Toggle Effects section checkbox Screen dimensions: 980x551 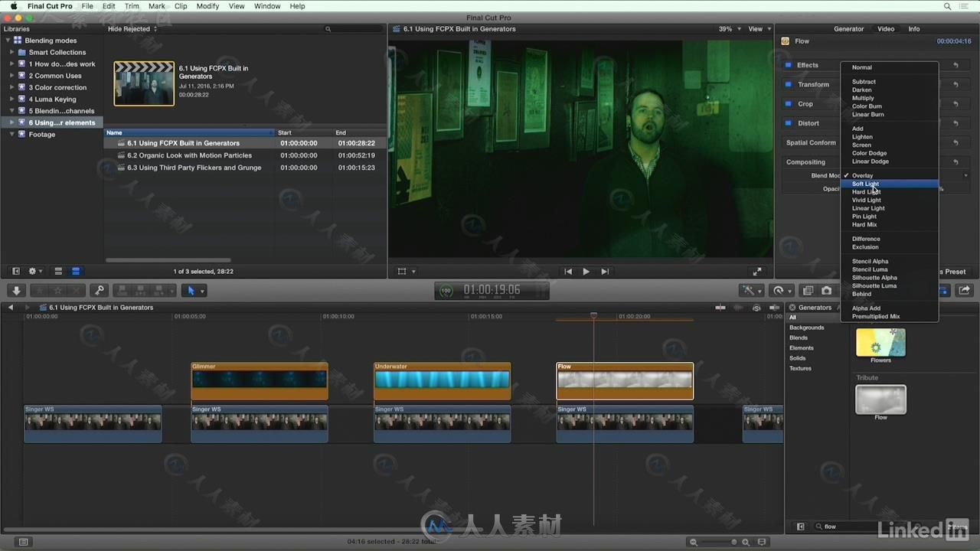789,65
